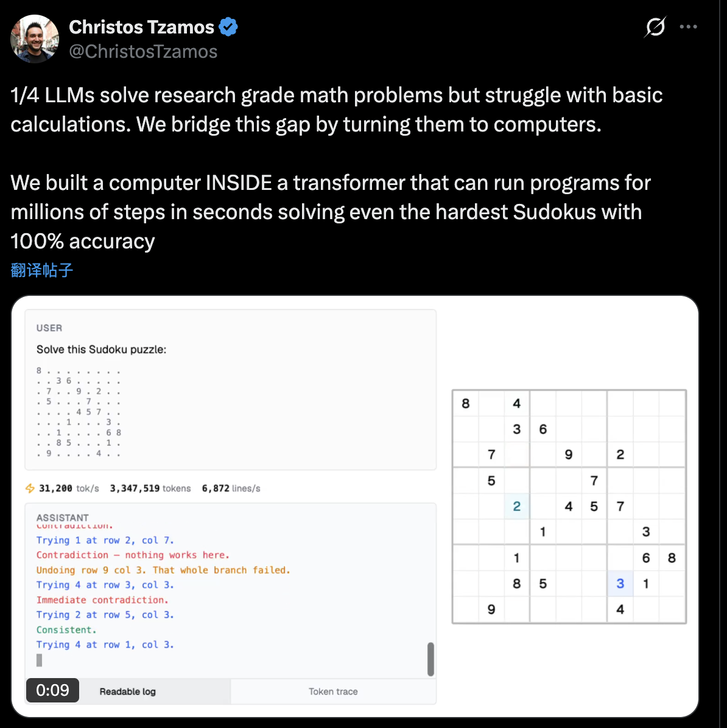Select the blue 3 Sudoku cell
The image size is (727, 728).
click(620, 584)
